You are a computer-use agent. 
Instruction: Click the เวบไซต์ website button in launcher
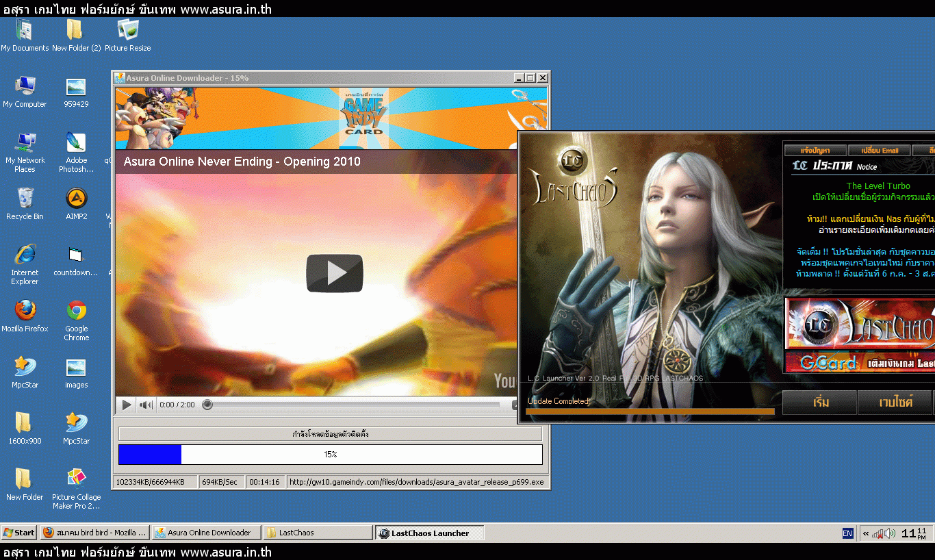pyautogui.click(x=895, y=403)
